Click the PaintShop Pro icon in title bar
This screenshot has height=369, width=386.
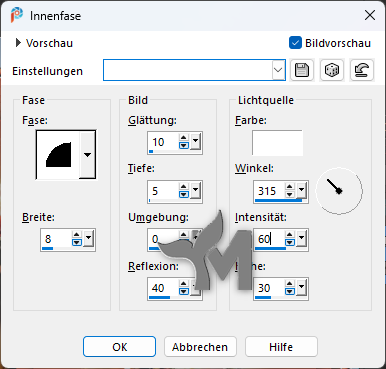tap(16, 15)
